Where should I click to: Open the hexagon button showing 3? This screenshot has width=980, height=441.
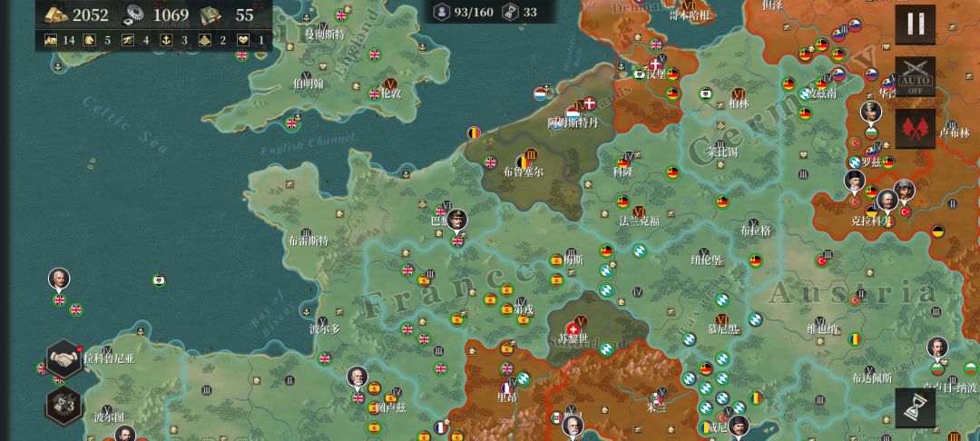tap(64, 406)
